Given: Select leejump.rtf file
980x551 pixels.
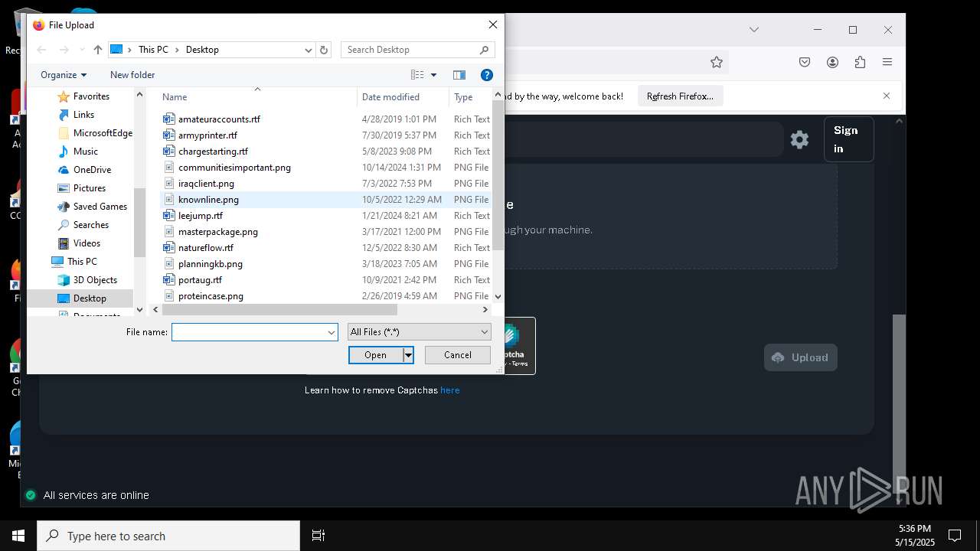Looking at the screenshot, I should 201,216.
